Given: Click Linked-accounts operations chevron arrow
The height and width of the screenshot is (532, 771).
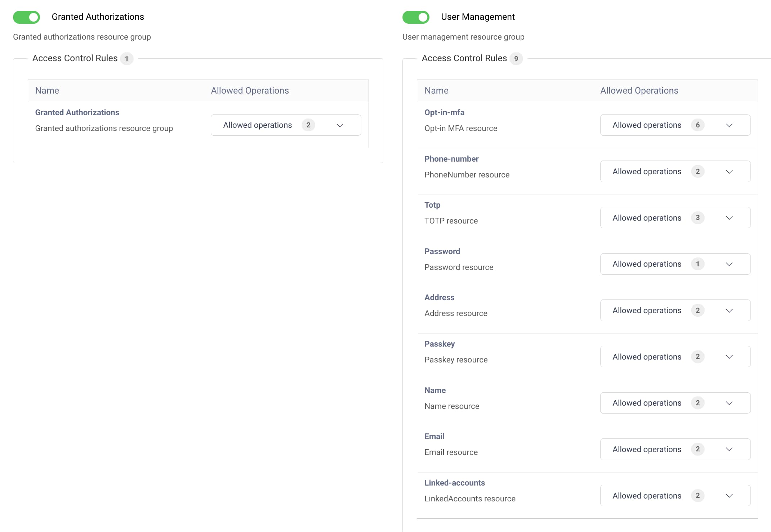Looking at the screenshot, I should point(729,496).
